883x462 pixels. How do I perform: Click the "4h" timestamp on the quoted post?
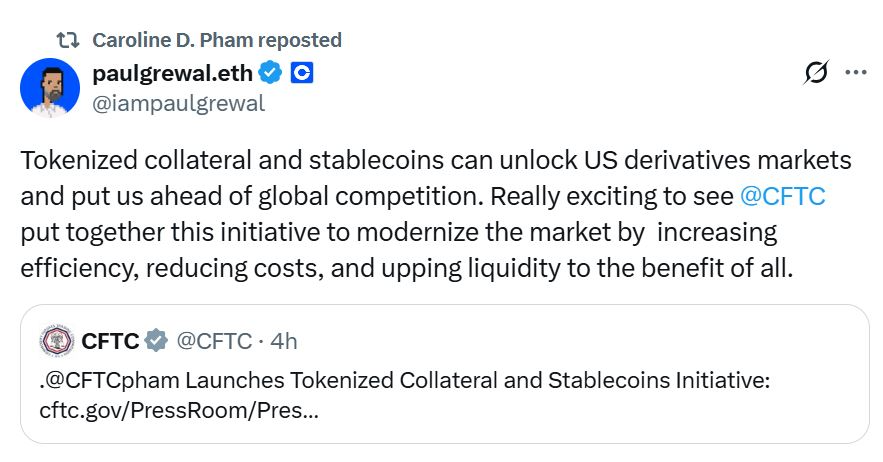[284, 341]
